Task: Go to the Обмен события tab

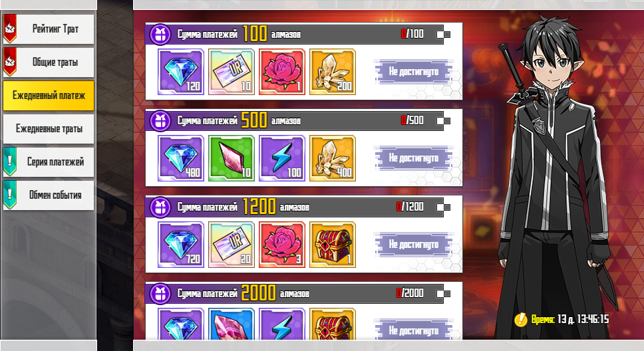Action: pos(49,195)
